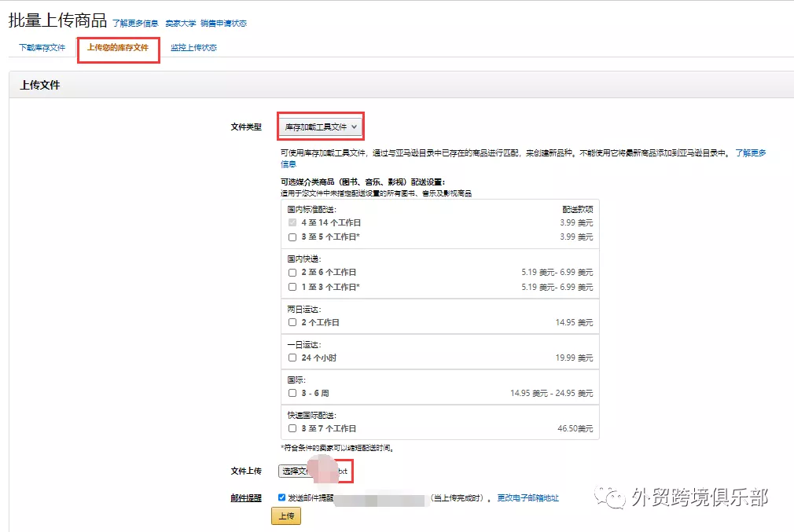This screenshot has height=532, width=794.
Task: Click the 14.95 美元 - 24.95 美元 price
Action: (551, 394)
